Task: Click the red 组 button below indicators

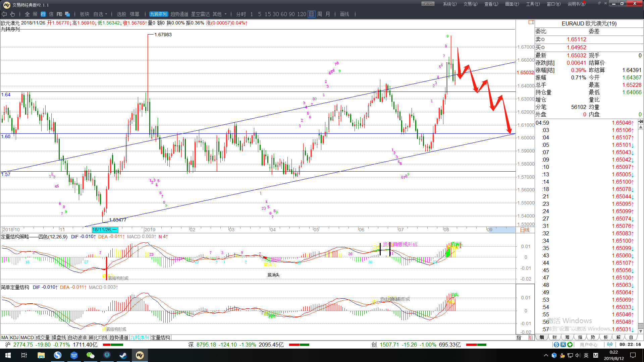Action: pyautogui.click(x=531, y=338)
